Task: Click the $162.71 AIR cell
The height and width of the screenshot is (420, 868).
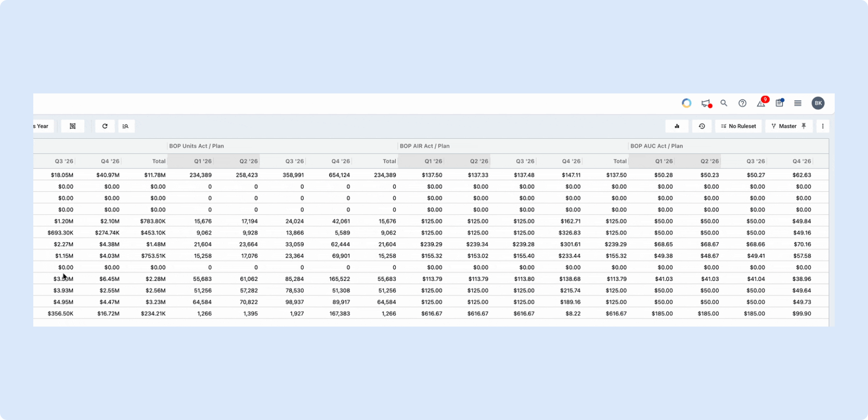Action: (570, 221)
